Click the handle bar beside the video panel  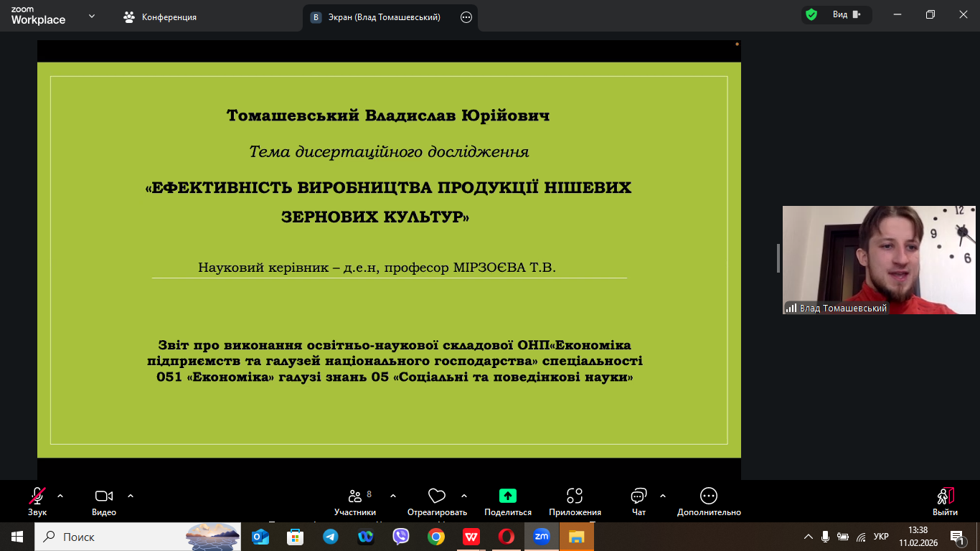coord(778,258)
